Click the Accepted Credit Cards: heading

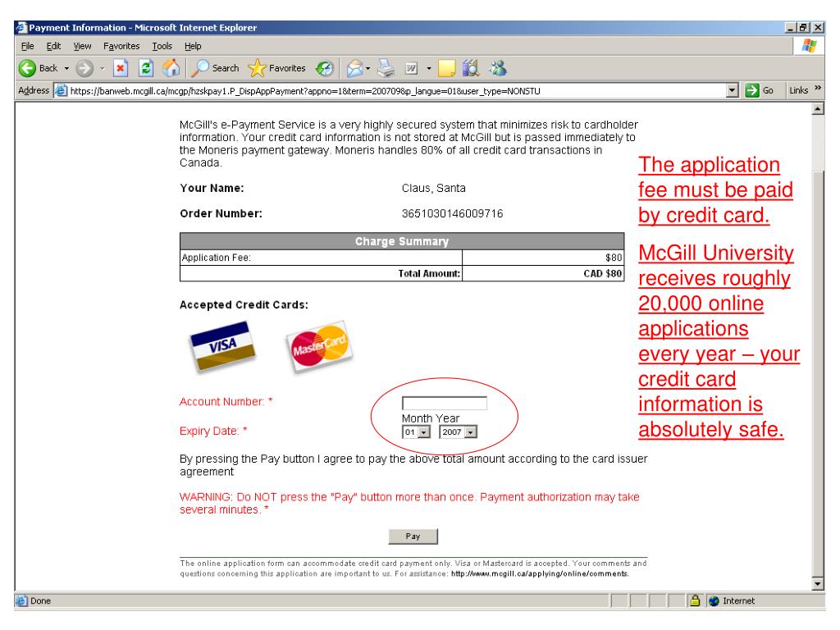point(244,305)
